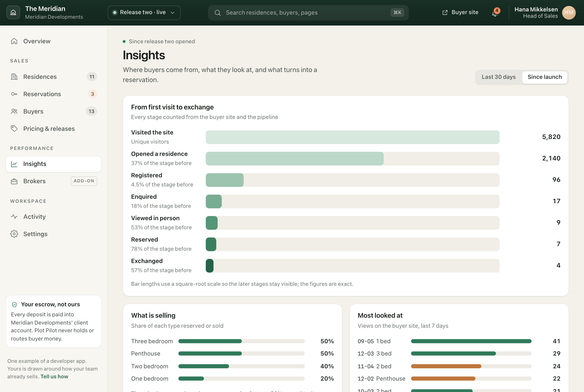
Task: Focus the Search residences, buyers, pages field
Action: click(x=308, y=13)
